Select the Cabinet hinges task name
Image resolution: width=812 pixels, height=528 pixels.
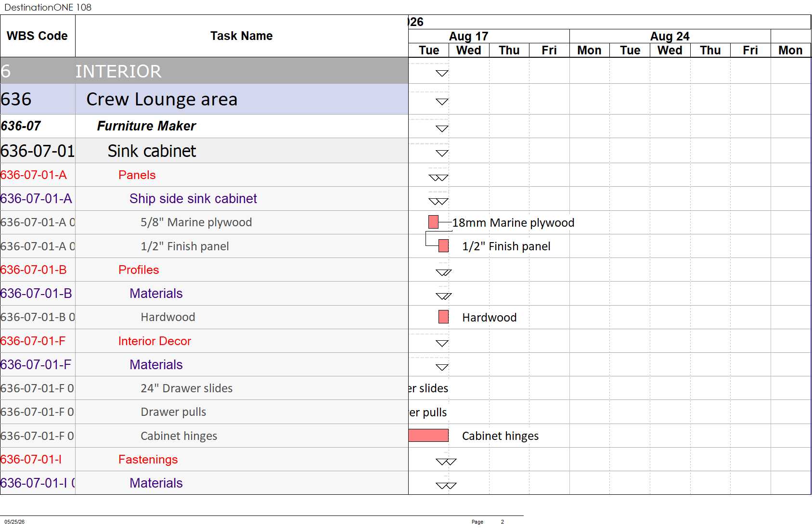[x=179, y=436]
